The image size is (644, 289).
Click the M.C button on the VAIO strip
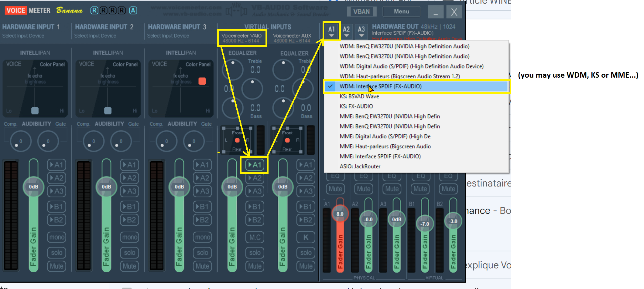255,237
